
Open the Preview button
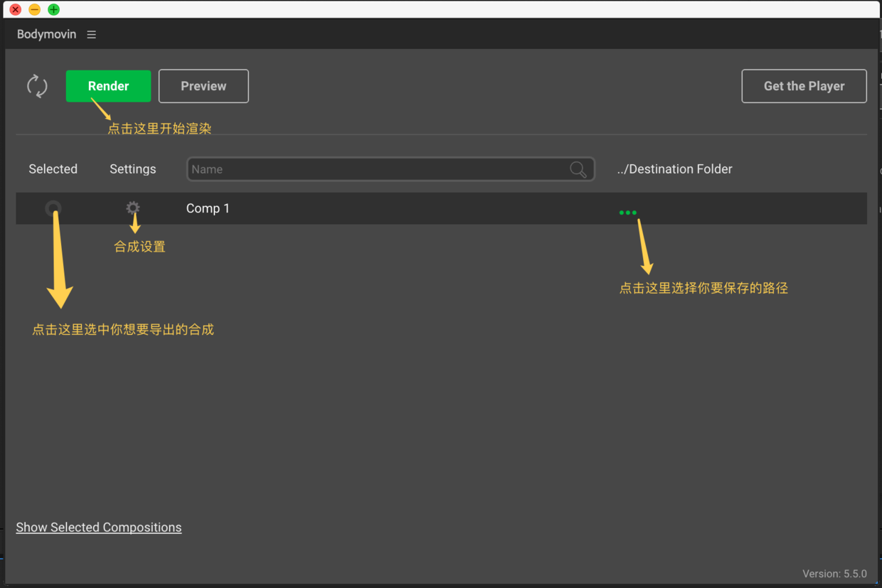203,86
